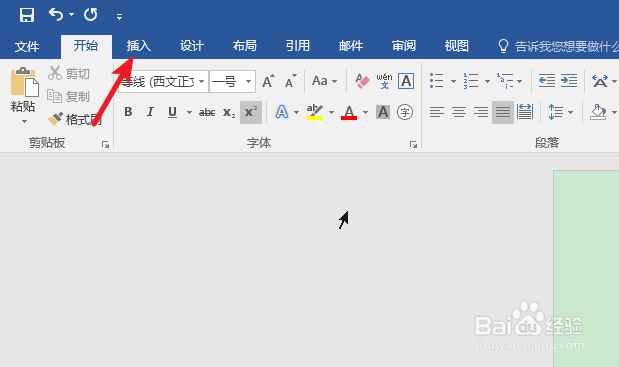This screenshot has height=367, width=619.
Task: Open the 字体 dialog launcher
Action: [x=413, y=144]
